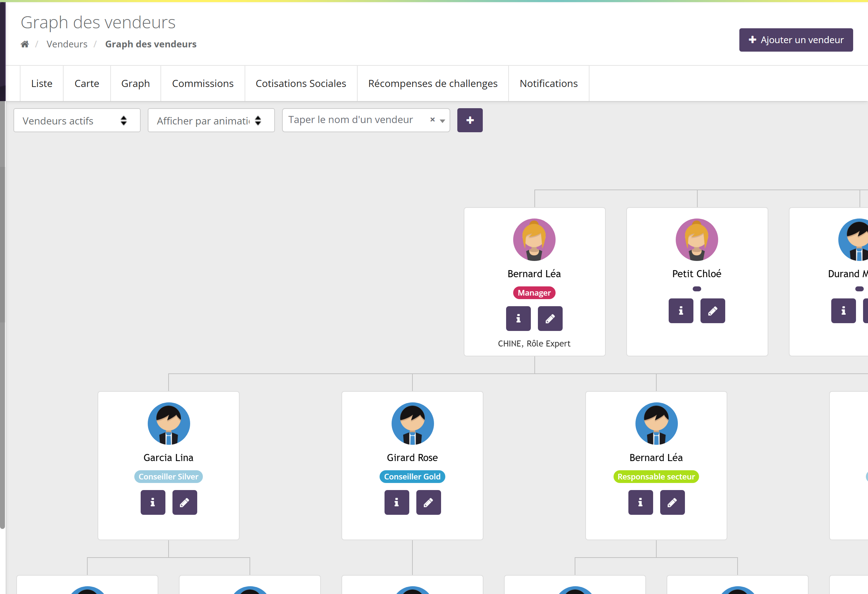Click the name Garcia Lina
Viewport: 868px width, 594px height.
click(x=169, y=457)
